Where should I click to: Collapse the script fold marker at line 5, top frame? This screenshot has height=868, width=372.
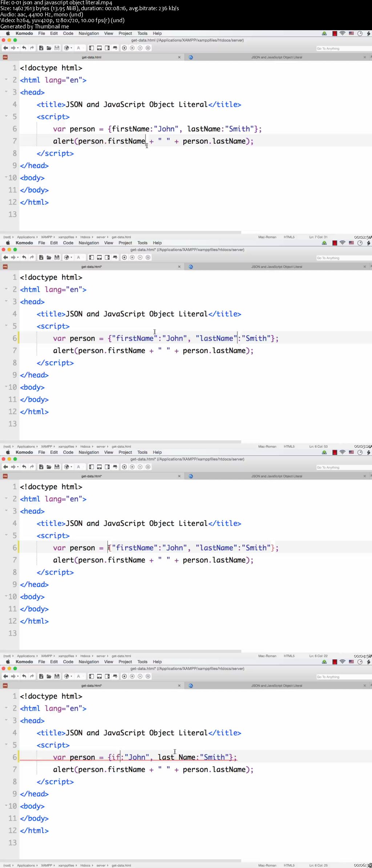tap(6, 116)
